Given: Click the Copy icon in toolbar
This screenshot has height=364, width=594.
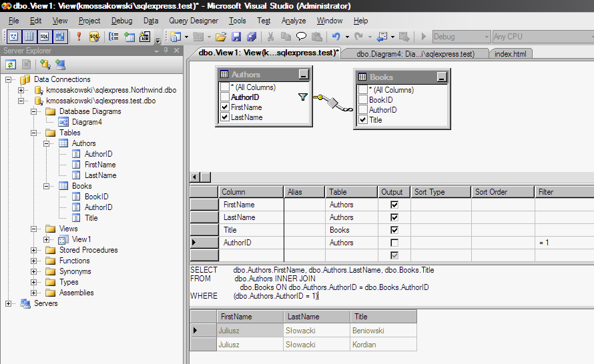Looking at the screenshot, I should (x=286, y=37).
